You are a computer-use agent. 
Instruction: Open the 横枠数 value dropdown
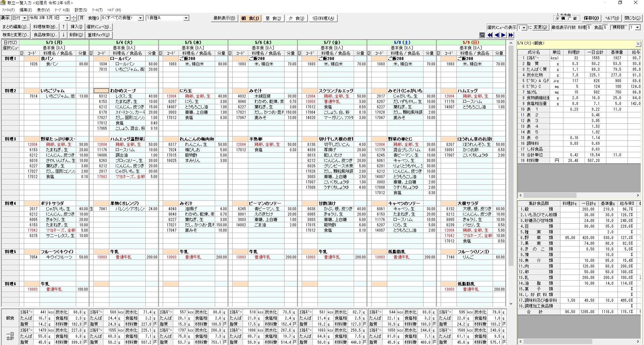tap(638, 27)
